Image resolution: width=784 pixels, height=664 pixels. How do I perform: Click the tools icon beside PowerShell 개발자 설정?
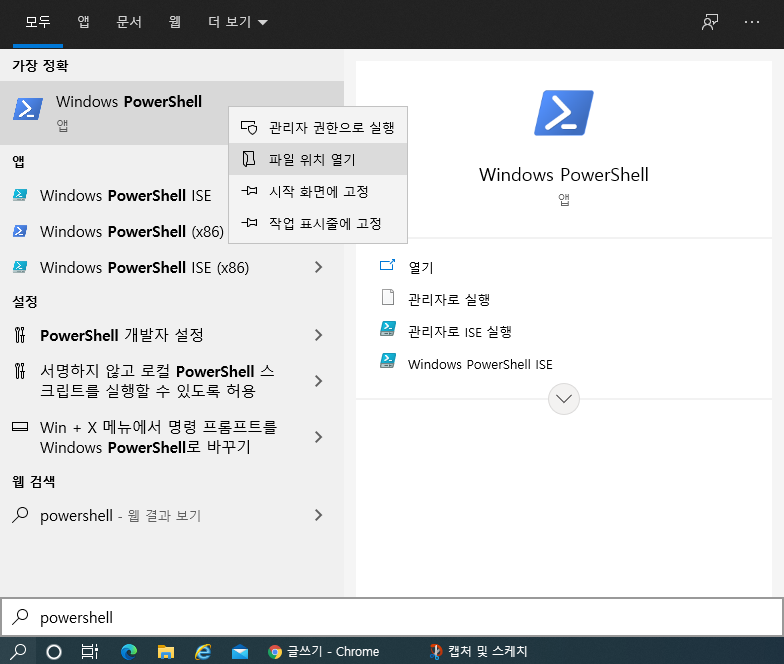pos(20,334)
